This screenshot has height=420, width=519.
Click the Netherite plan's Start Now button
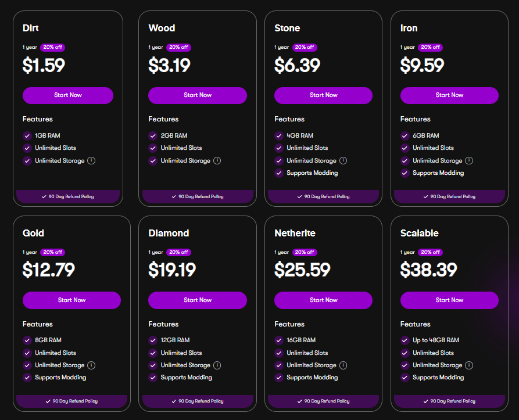click(x=323, y=300)
